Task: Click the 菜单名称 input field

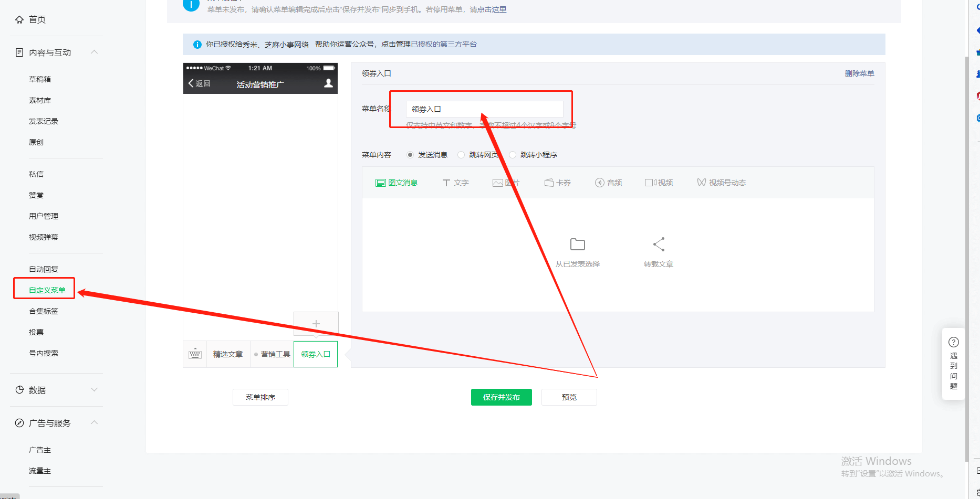Action: [x=484, y=109]
